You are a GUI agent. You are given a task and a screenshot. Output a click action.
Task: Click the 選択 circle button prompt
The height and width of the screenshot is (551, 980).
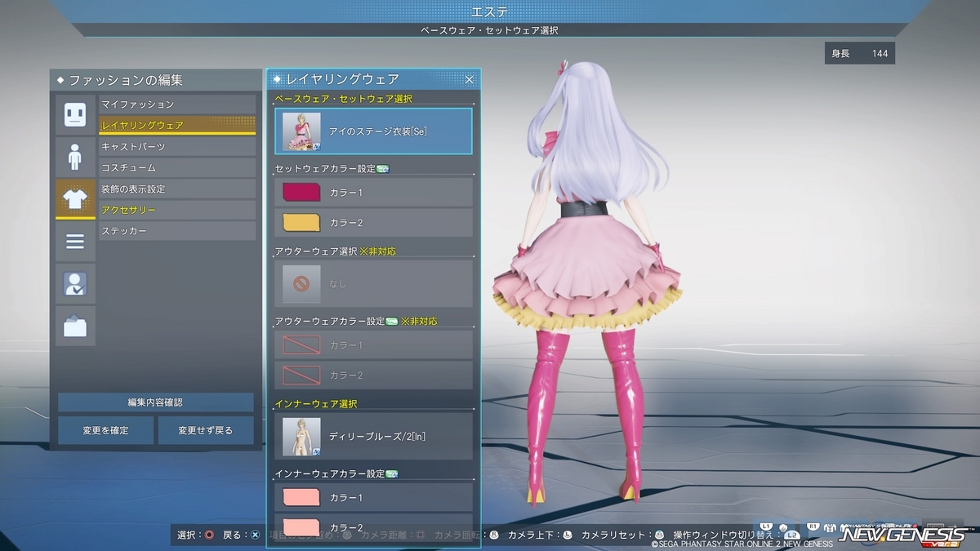coord(210,535)
